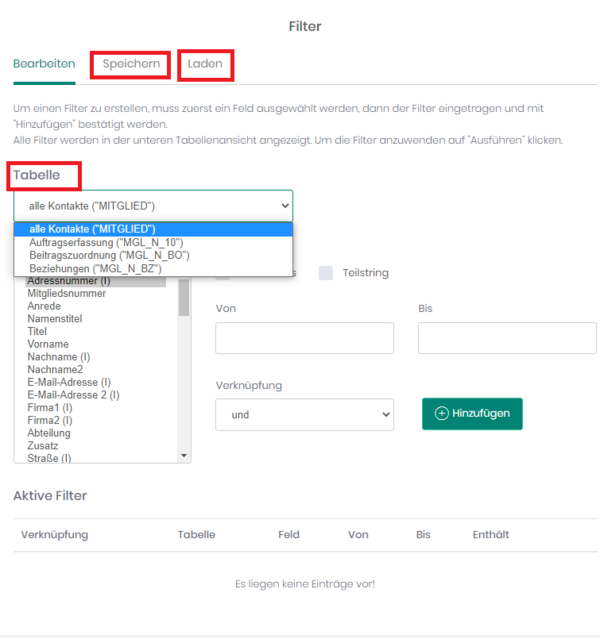Select E-Mail-Adresse (I) field entry
The image size is (600, 639).
[69, 382]
